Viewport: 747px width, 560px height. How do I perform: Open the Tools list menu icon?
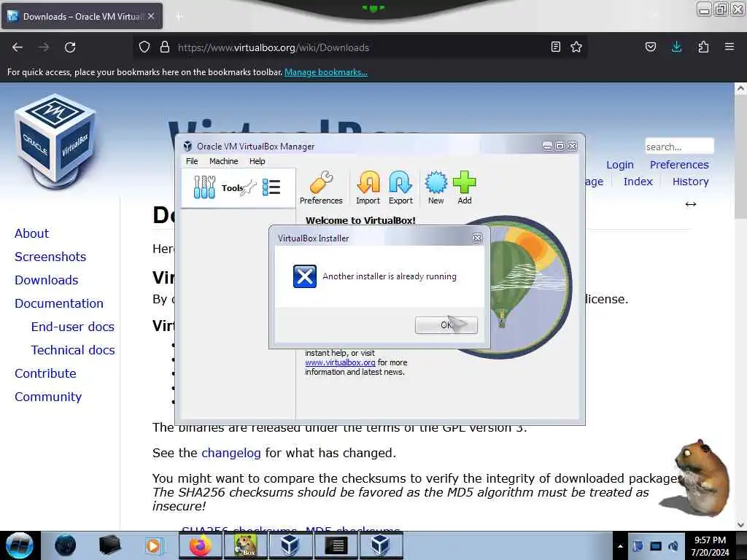[271, 187]
